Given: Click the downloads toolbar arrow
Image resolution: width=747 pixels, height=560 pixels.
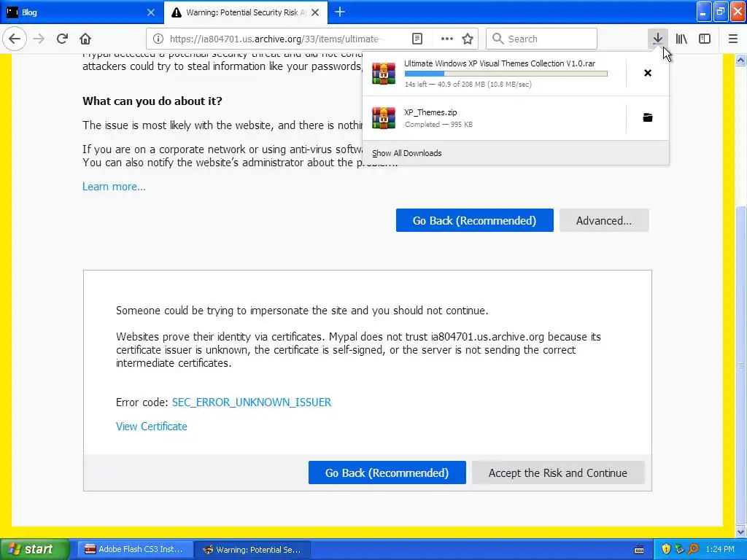Looking at the screenshot, I should click(657, 39).
